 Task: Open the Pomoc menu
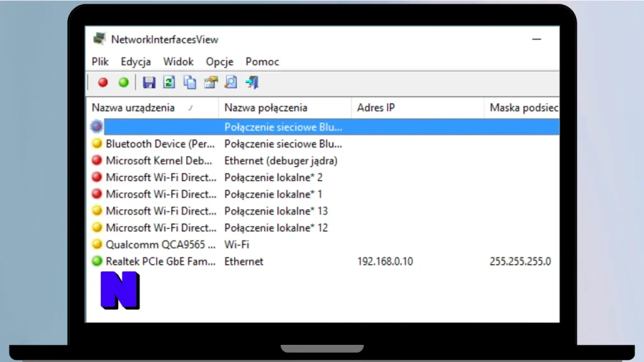tap(262, 62)
